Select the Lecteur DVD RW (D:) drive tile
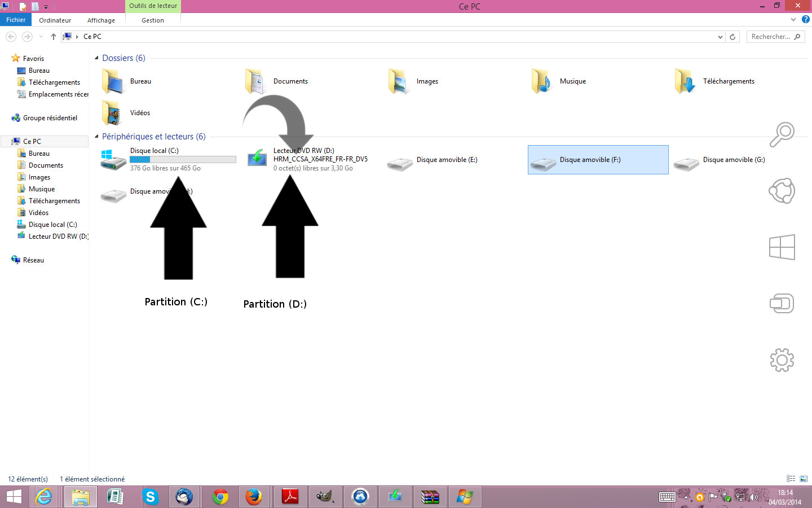The width and height of the screenshot is (812, 508). point(312,160)
